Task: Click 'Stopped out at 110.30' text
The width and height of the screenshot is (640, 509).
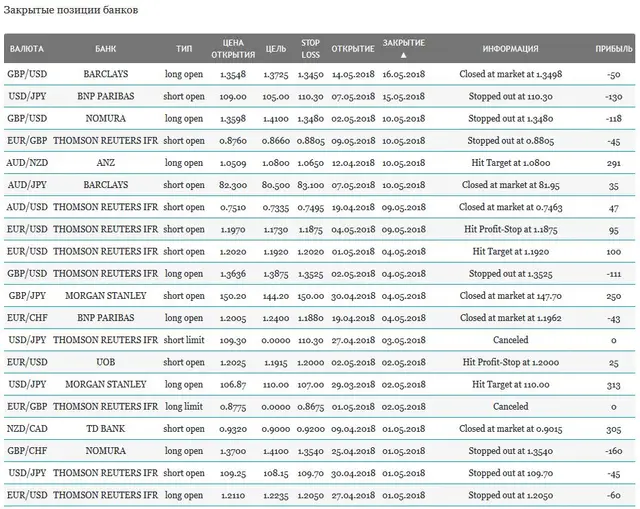Action: (511, 96)
